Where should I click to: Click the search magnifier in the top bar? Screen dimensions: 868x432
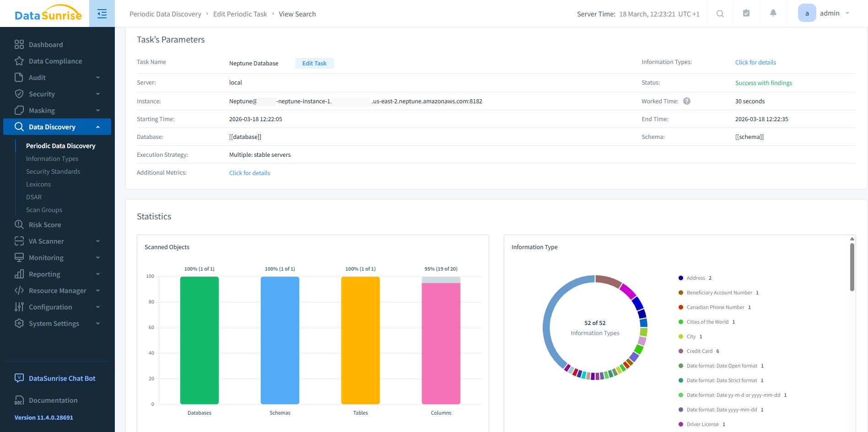720,13
